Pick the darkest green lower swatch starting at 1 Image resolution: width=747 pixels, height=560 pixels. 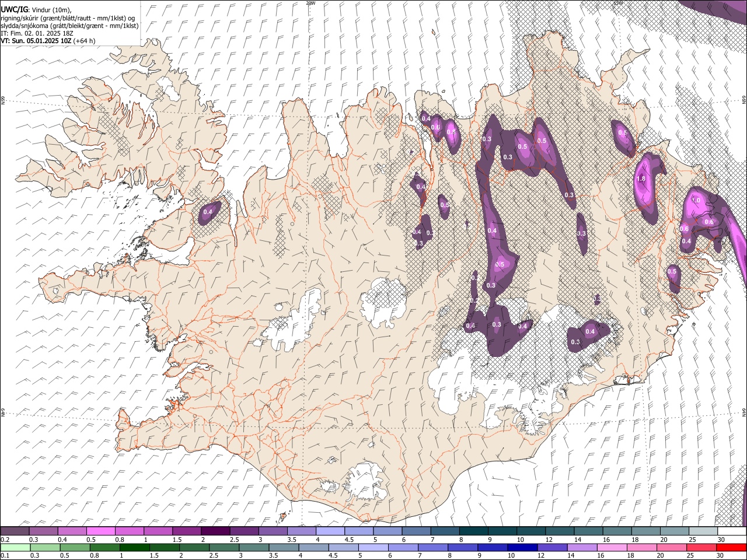(x=134, y=548)
